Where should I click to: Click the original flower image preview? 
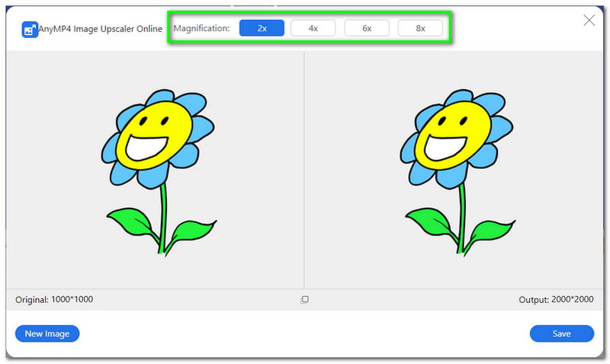pyautogui.click(x=159, y=173)
